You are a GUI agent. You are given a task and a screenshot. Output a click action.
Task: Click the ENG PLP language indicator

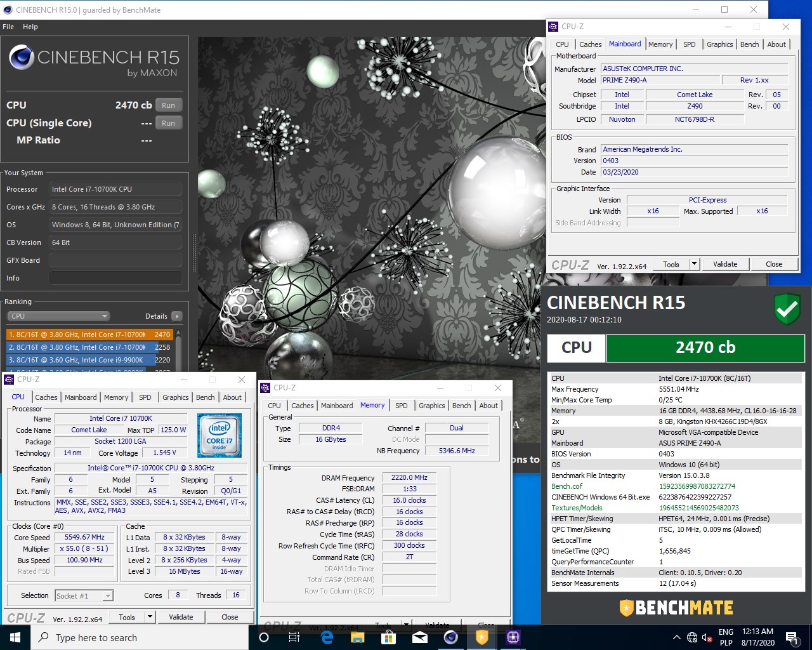(x=726, y=637)
